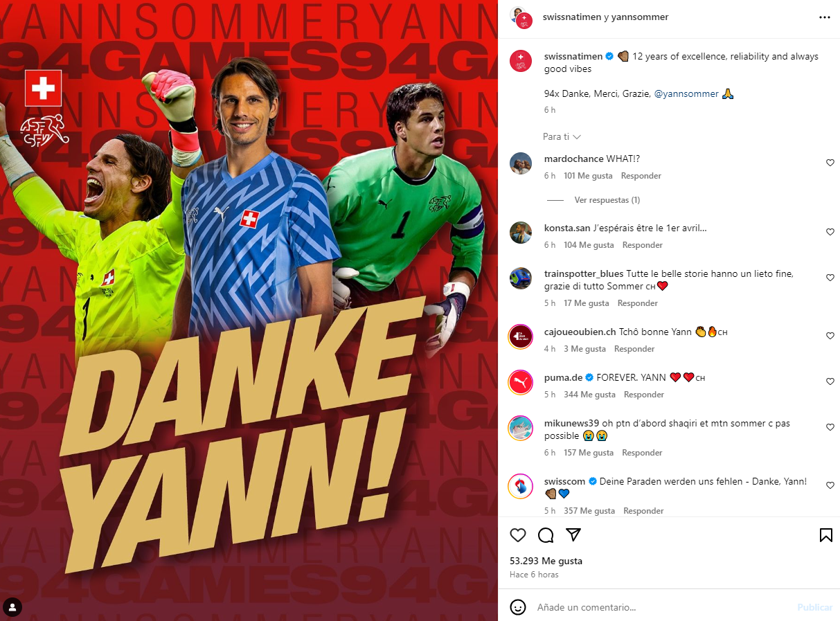Expand the 'Para ti' comment sort dropdown

(x=562, y=137)
